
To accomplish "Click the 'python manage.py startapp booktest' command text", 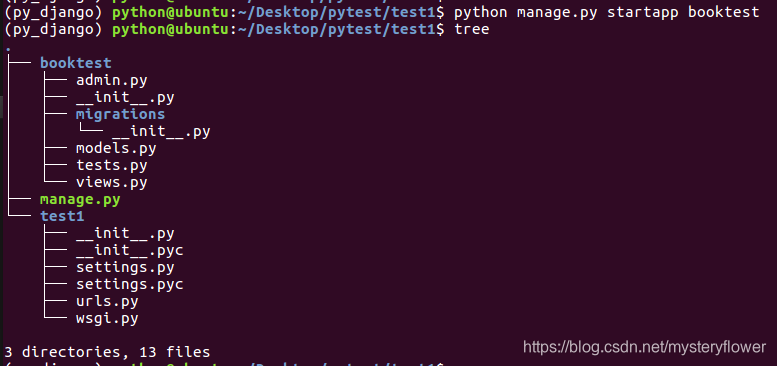I will (x=607, y=12).
